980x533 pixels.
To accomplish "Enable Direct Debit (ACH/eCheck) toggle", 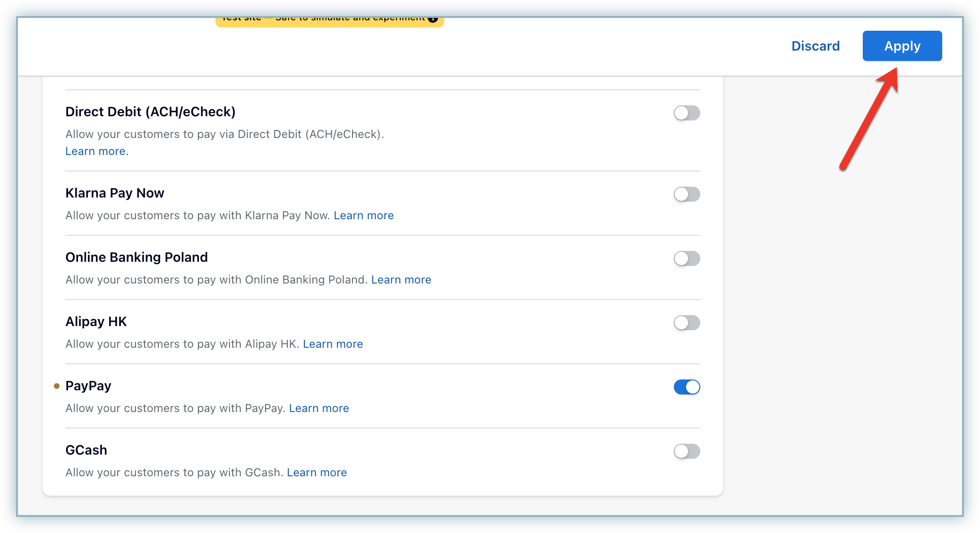I will (687, 113).
